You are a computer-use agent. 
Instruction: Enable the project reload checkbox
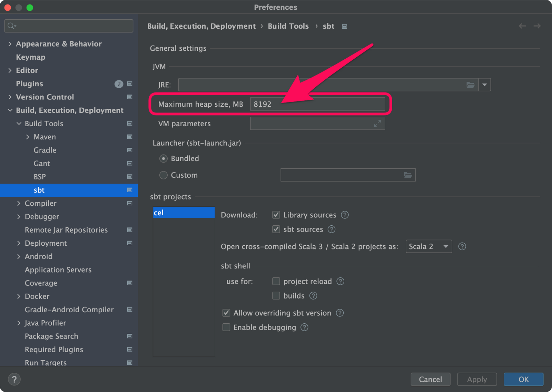tap(276, 282)
